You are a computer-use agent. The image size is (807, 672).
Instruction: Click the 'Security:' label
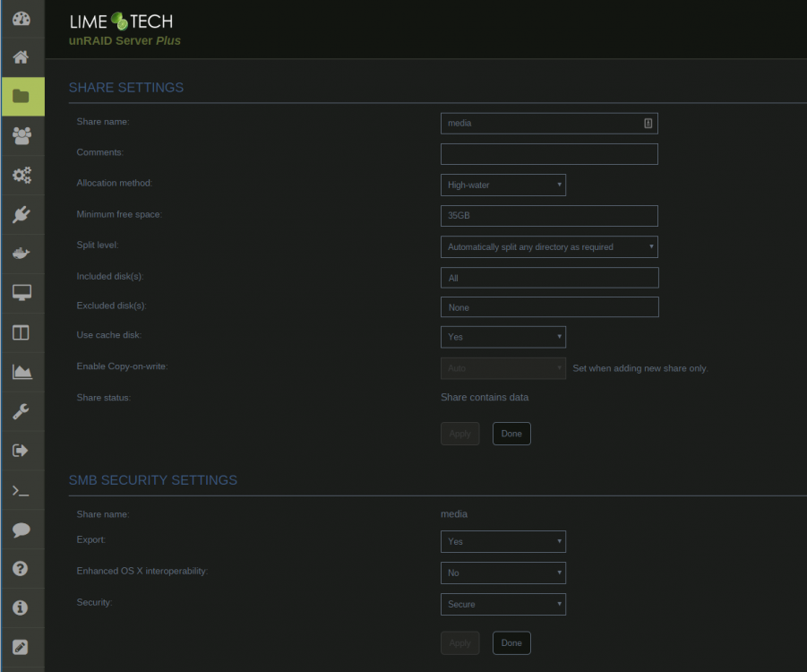(x=94, y=602)
